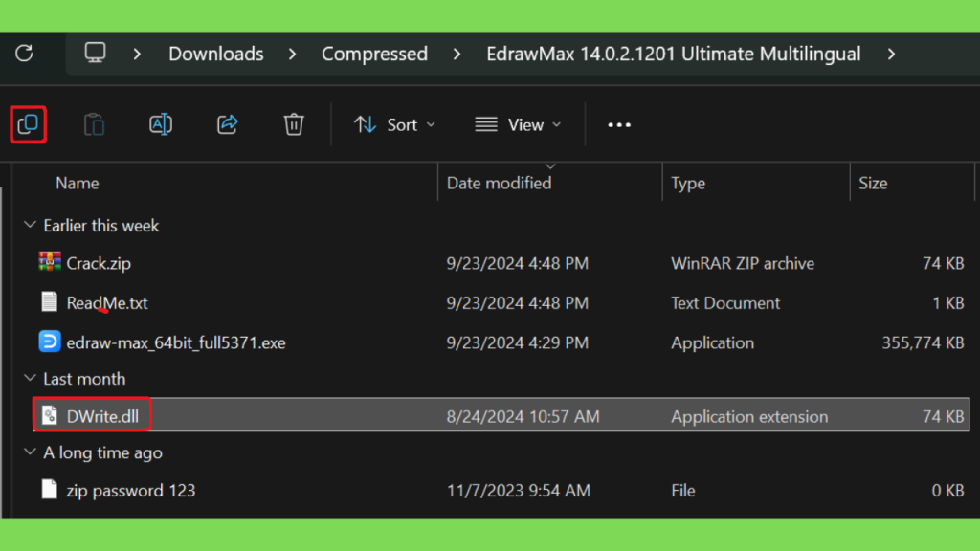
Task: Click Earlier this week group label
Action: click(101, 226)
